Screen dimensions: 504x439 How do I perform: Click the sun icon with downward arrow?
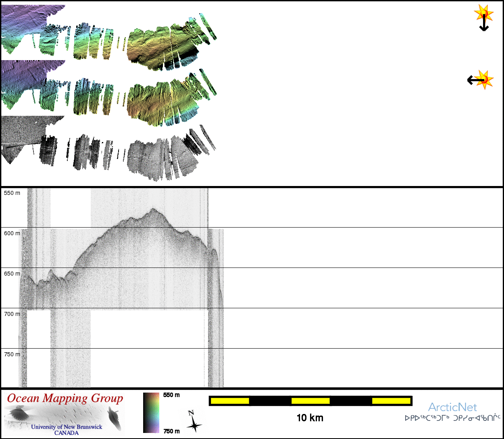[483, 17]
